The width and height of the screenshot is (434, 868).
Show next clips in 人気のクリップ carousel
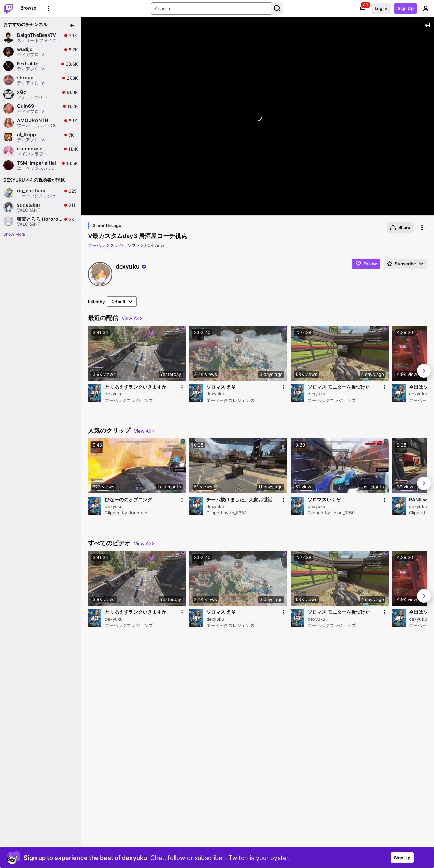(x=424, y=483)
